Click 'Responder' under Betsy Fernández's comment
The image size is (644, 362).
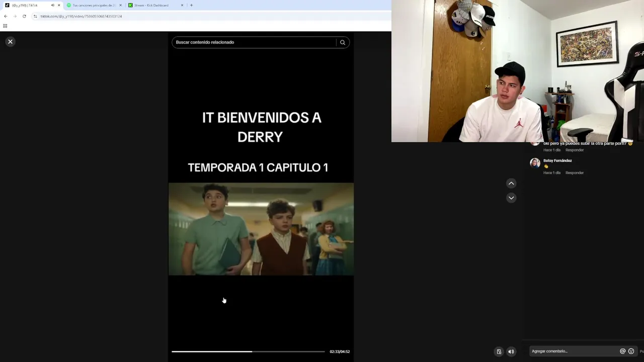pyautogui.click(x=575, y=172)
